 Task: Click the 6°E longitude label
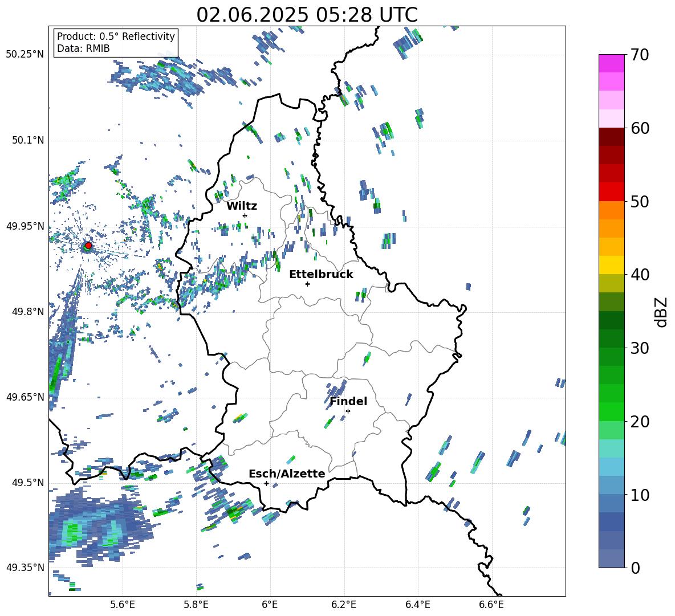pos(270,605)
